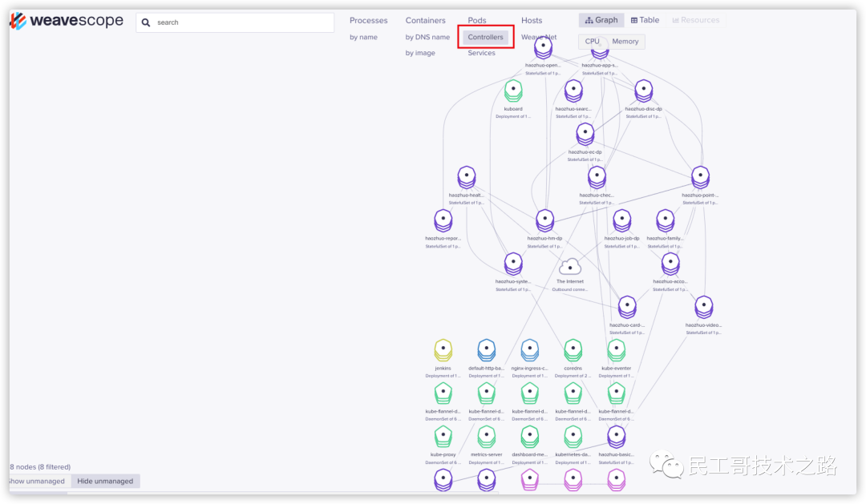Show containers by image
This screenshot has height=504, width=866.
420,53
